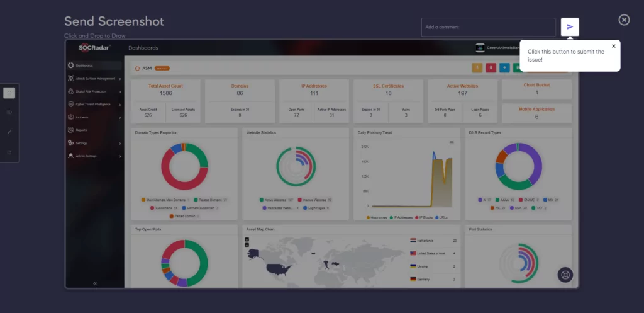Expand Settings chevron

120,144
